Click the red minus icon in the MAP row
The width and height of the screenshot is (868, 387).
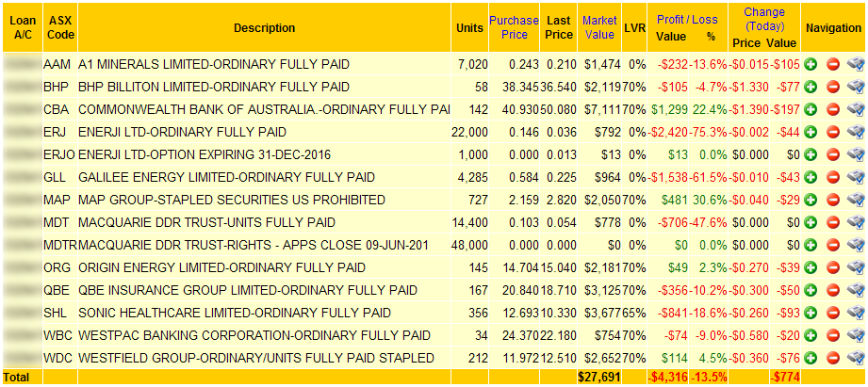(x=833, y=200)
